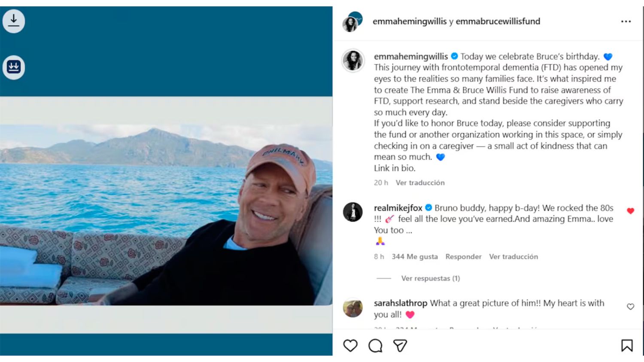The image size is (644, 362).
Task: Open emmahemingwillis profile from header username
Action: (409, 21)
